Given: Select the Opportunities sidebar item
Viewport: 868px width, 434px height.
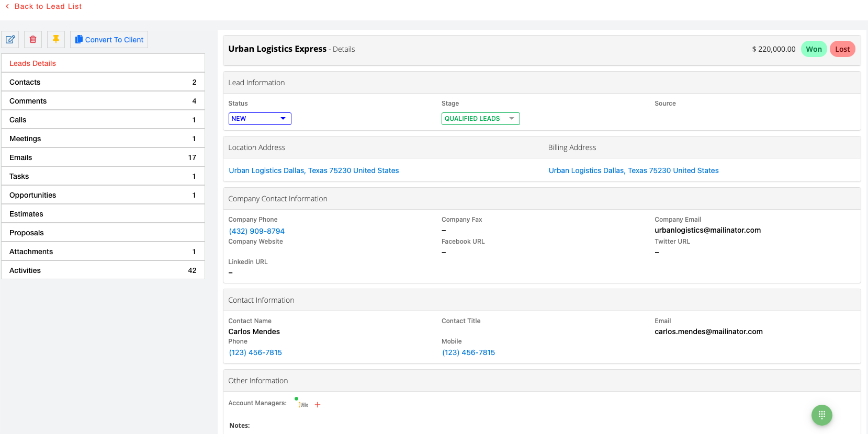Looking at the screenshot, I should coord(103,195).
